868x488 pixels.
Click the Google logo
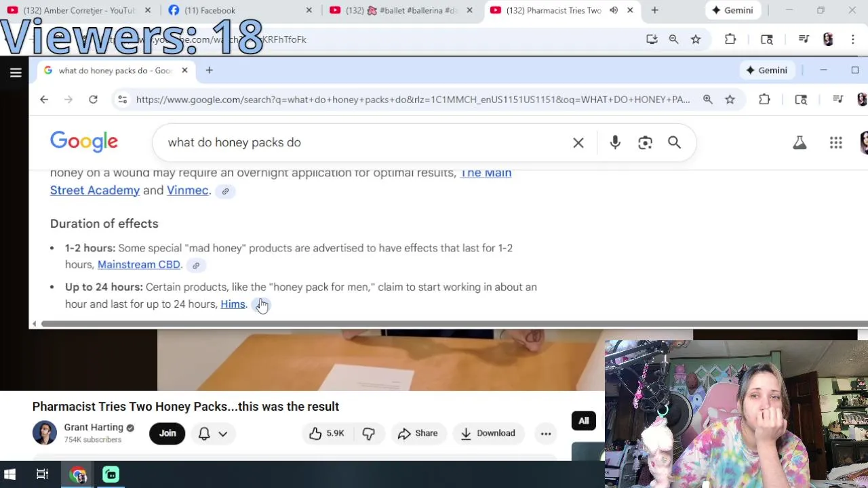pyautogui.click(x=84, y=141)
